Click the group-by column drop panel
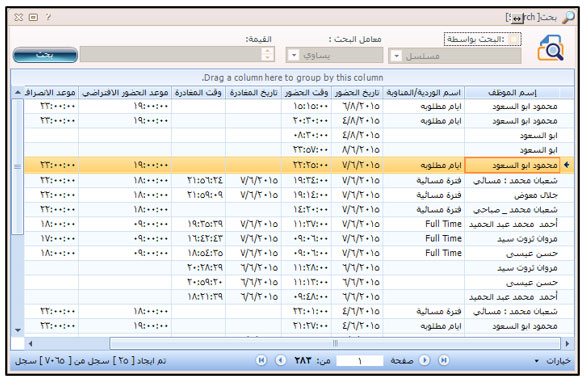This screenshot has width=585, height=383. (x=292, y=78)
